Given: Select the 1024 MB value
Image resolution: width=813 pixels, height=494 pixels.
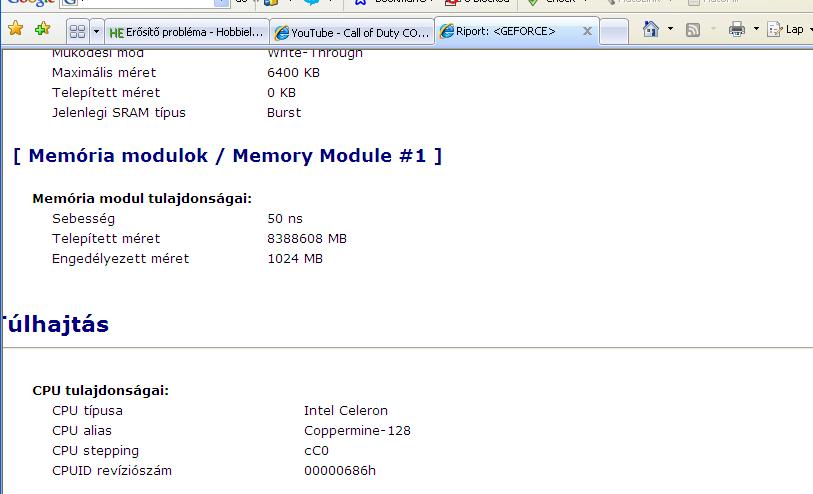Looking at the screenshot, I should click(x=295, y=259).
